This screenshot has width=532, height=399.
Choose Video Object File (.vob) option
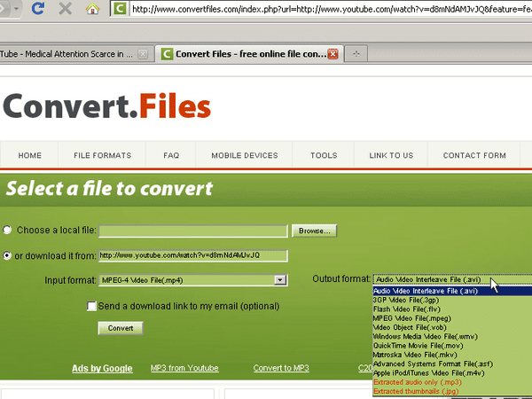pos(452,327)
